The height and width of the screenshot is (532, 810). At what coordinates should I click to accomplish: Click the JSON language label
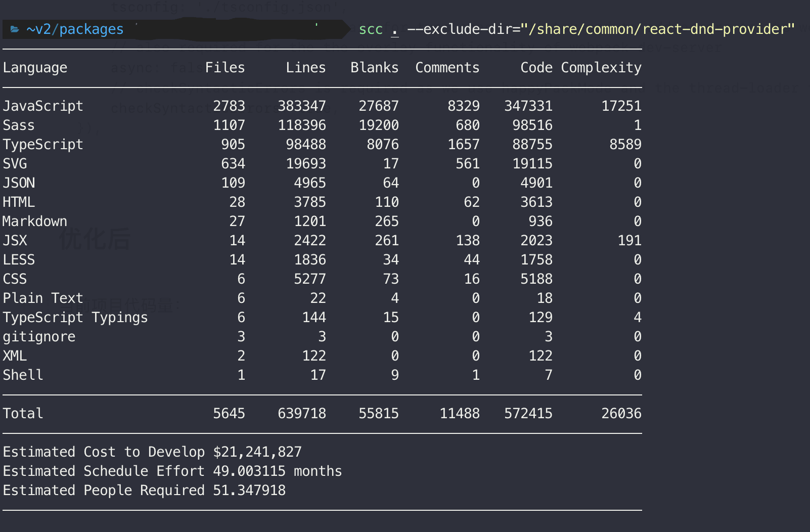coord(19,183)
